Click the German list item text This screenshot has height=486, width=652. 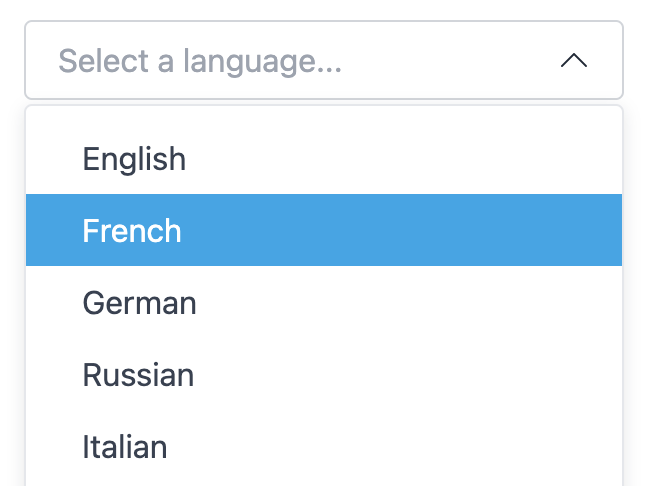pos(139,303)
